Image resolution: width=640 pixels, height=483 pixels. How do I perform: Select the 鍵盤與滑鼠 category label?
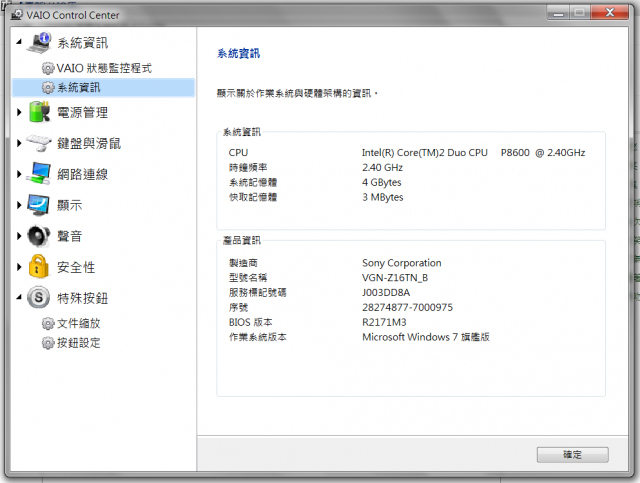(89, 143)
